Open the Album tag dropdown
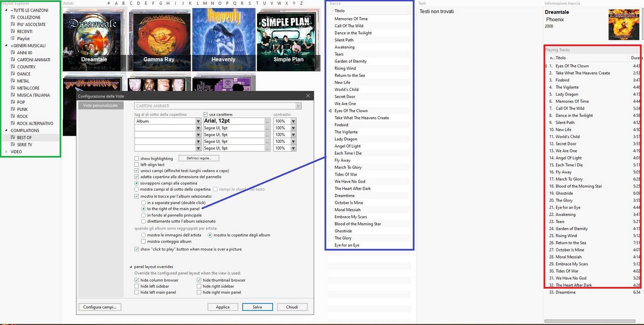 click(198, 121)
